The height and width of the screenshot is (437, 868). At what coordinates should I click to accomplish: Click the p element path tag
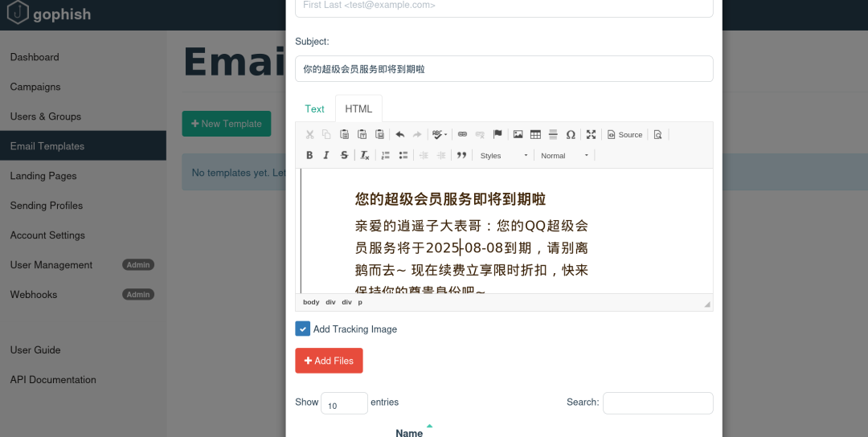click(360, 302)
